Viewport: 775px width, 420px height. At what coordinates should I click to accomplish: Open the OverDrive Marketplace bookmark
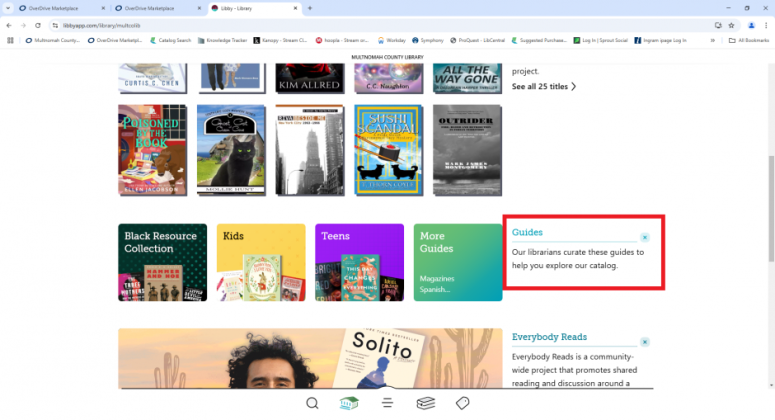(x=115, y=41)
